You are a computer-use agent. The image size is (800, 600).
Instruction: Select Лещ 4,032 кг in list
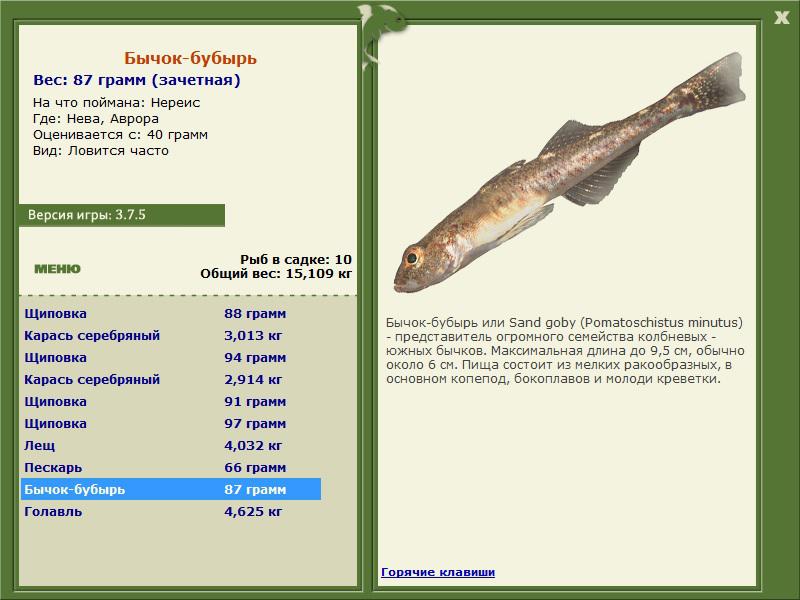click(170, 446)
